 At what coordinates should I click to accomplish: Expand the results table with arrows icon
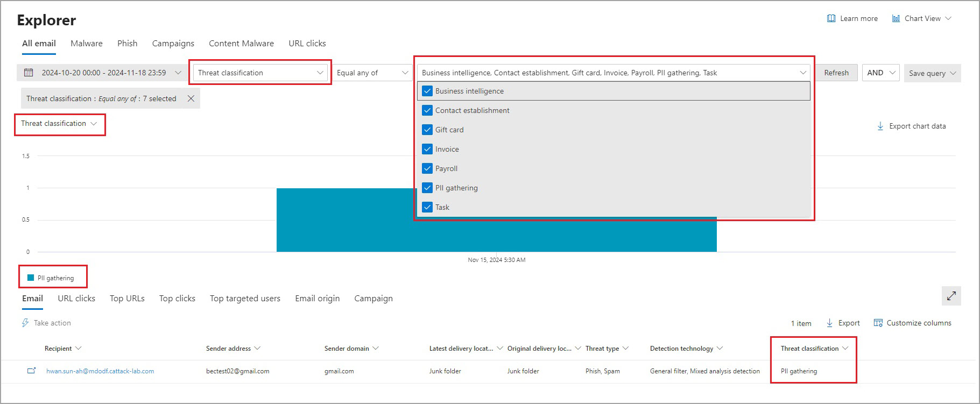pos(951,296)
